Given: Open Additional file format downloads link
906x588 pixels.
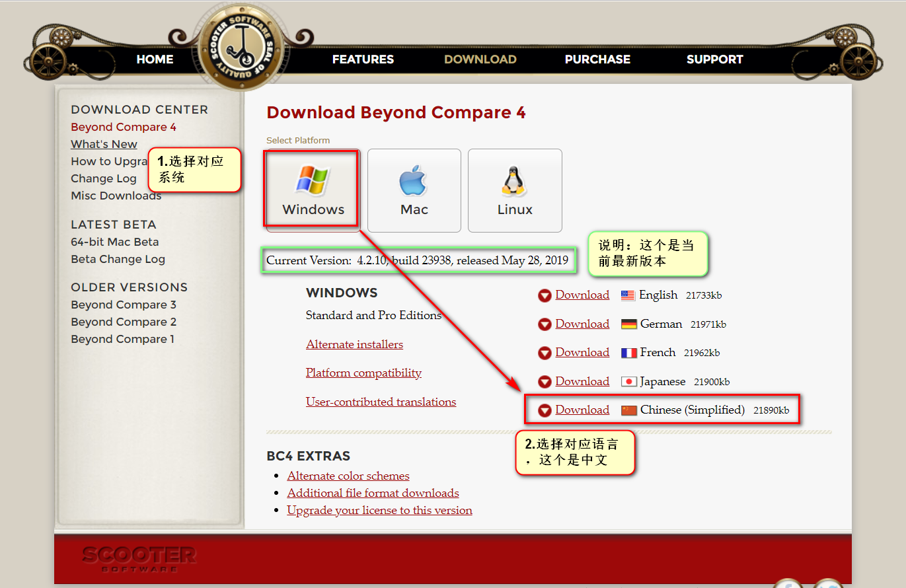Looking at the screenshot, I should 373,493.
